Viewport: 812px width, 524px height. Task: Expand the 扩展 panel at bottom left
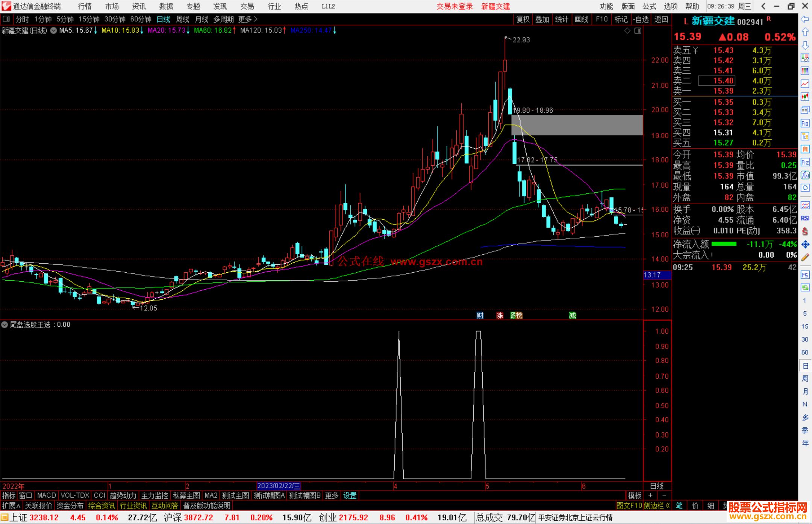pyautogui.click(x=11, y=506)
